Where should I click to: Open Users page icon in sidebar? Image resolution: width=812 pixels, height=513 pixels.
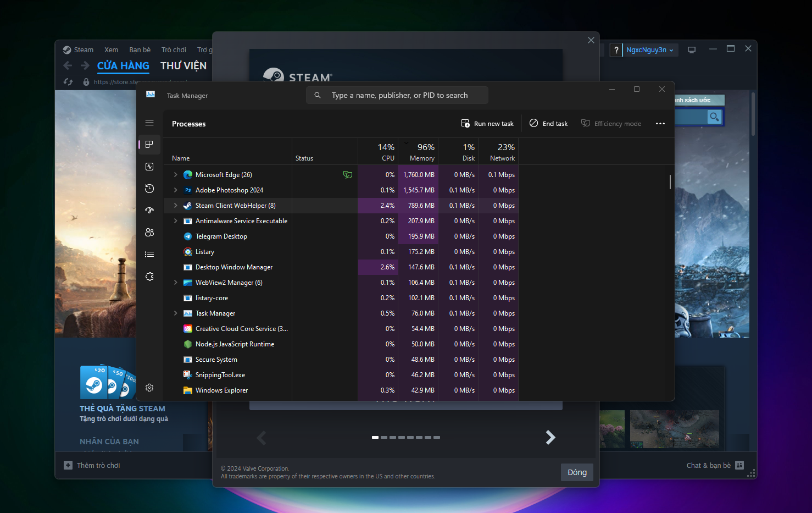coord(149,233)
